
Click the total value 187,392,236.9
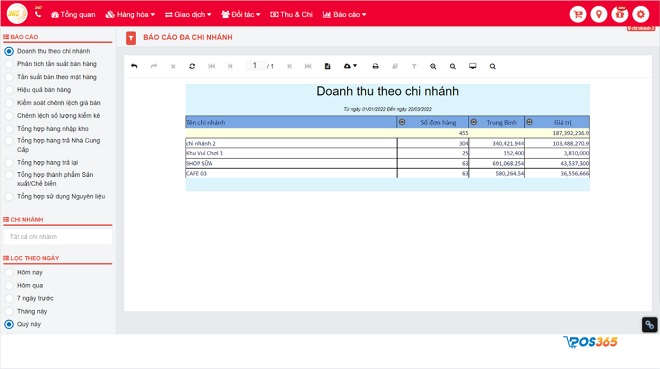point(570,133)
